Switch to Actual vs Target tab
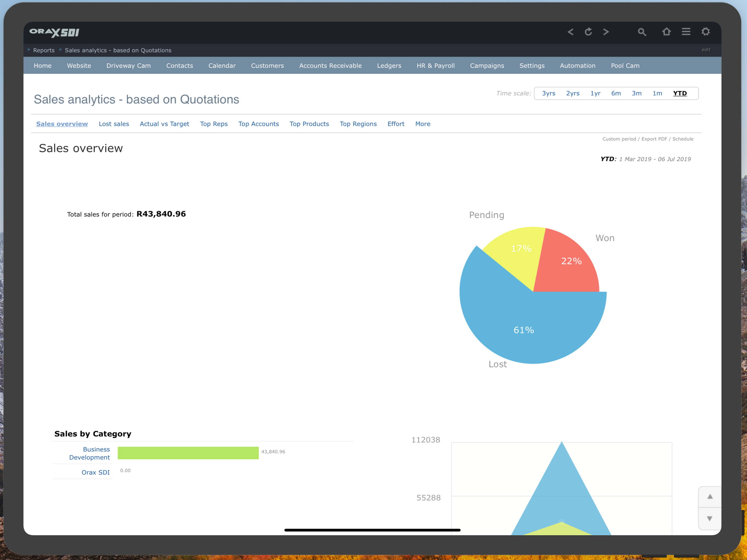Viewport: 747px width, 560px height. 164,124
